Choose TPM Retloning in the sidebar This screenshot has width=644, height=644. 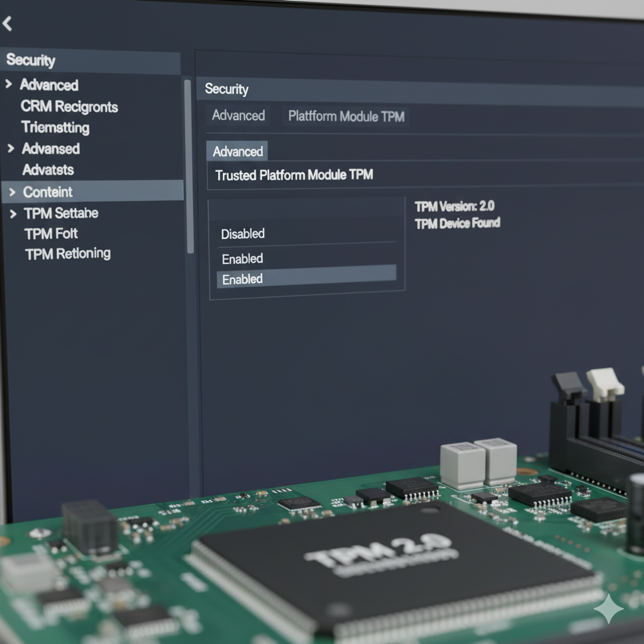(x=67, y=254)
